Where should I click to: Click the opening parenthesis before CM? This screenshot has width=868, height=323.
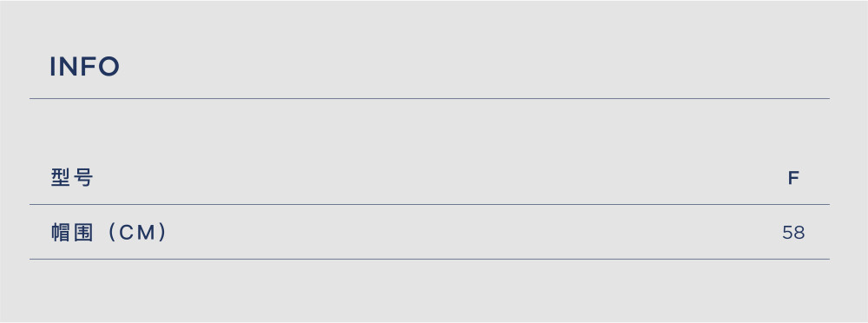click(x=111, y=233)
